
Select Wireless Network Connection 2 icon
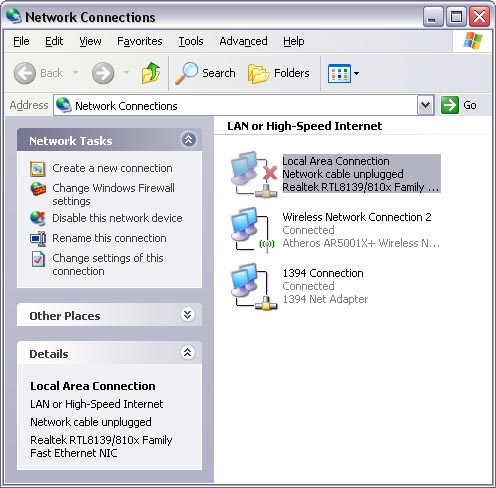tap(254, 230)
